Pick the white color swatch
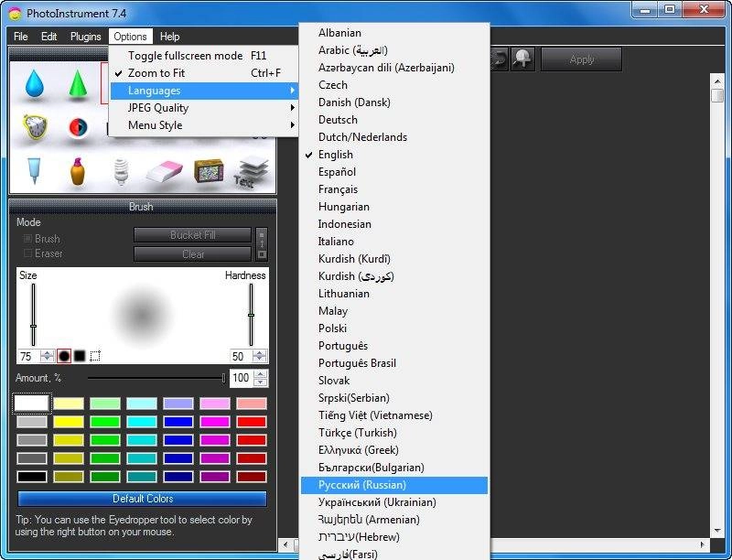 (x=31, y=404)
